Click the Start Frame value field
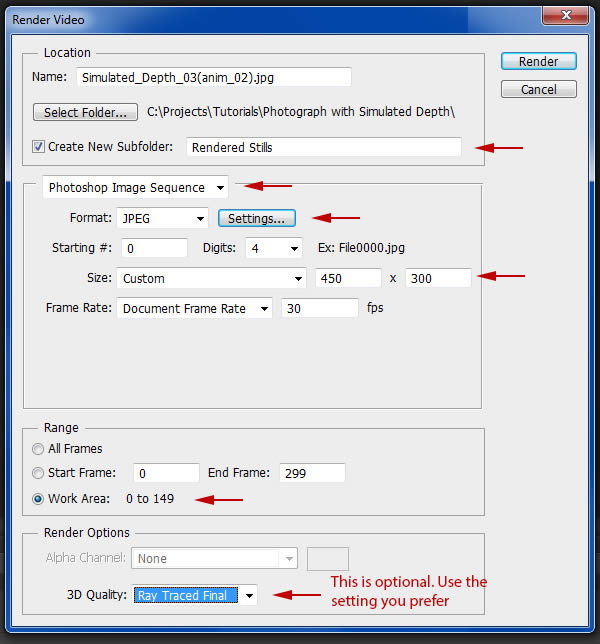This screenshot has height=644, width=600. pyautogui.click(x=166, y=473)
